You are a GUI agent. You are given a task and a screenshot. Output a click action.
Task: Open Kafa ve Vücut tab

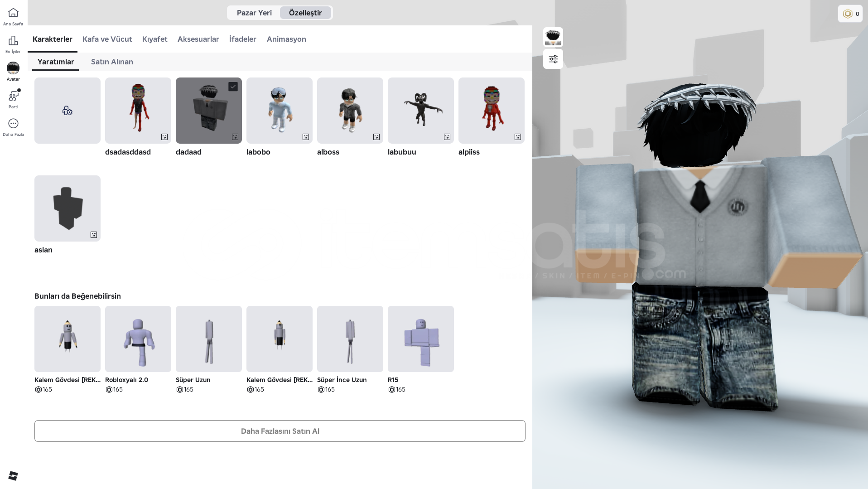click(107, 39)
